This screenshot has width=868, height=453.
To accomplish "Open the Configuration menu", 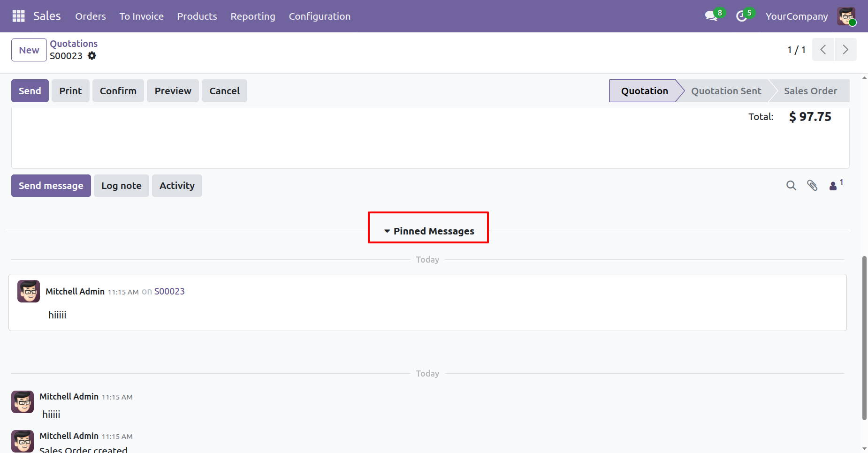I will point(320,16).
